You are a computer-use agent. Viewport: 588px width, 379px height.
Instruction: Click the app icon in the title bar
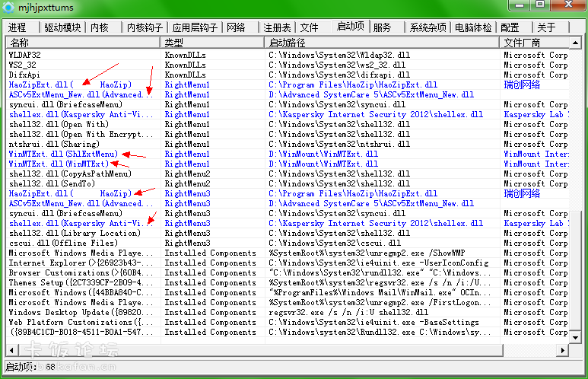8,7
